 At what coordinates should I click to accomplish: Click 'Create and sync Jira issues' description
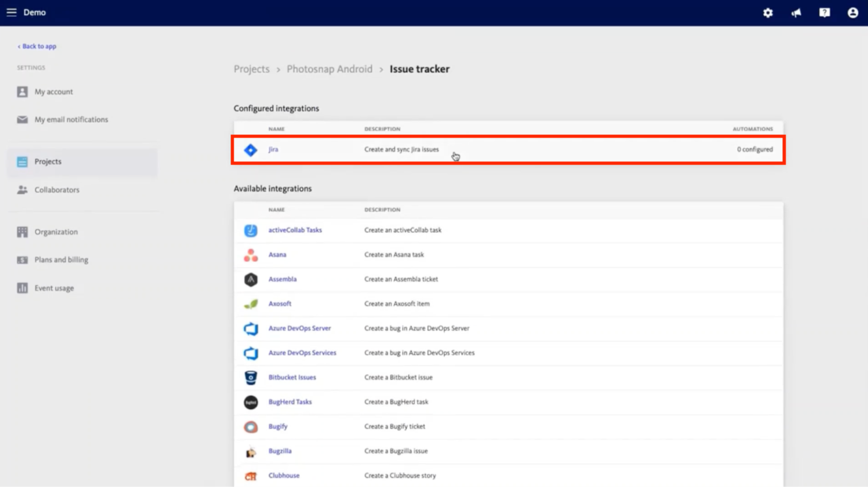(401, 149)
